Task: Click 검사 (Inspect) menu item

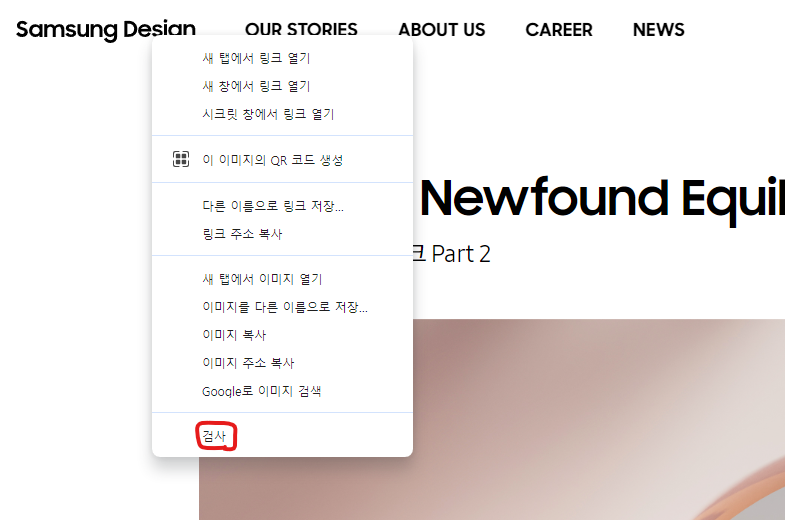Action: (282, 436)
